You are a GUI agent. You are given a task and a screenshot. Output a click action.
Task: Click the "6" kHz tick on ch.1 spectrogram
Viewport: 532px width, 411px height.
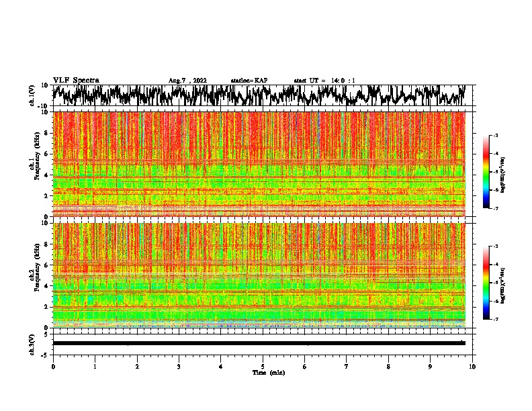pos(47,154)
